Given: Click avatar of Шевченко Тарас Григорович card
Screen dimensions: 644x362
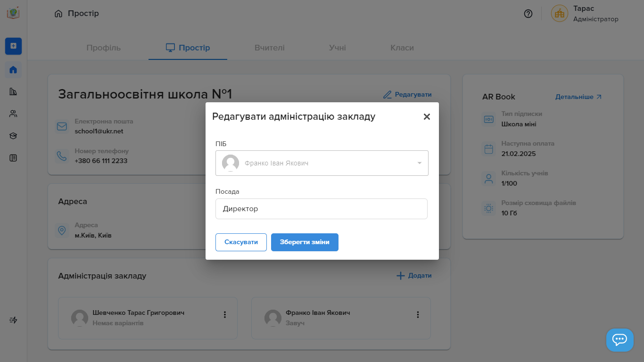Looking at the screenshot, I should (80, 318).
